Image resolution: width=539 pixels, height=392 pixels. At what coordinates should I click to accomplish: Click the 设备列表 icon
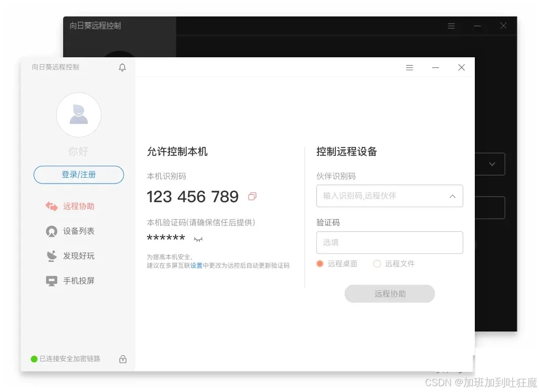(x=51, y=231)
